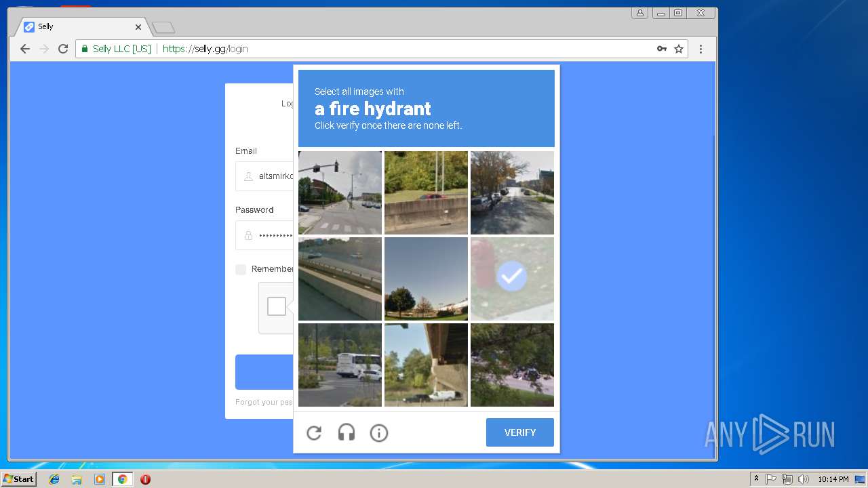This screenshot has height=488, width=868.
Task: Open the Windows Start menu
Action: click(18, 479)
